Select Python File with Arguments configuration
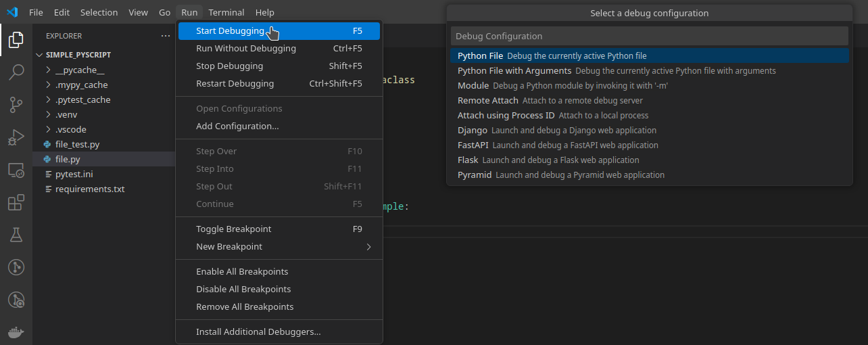The height and width of the screenshot is (345, 868). tap(650, 70)
